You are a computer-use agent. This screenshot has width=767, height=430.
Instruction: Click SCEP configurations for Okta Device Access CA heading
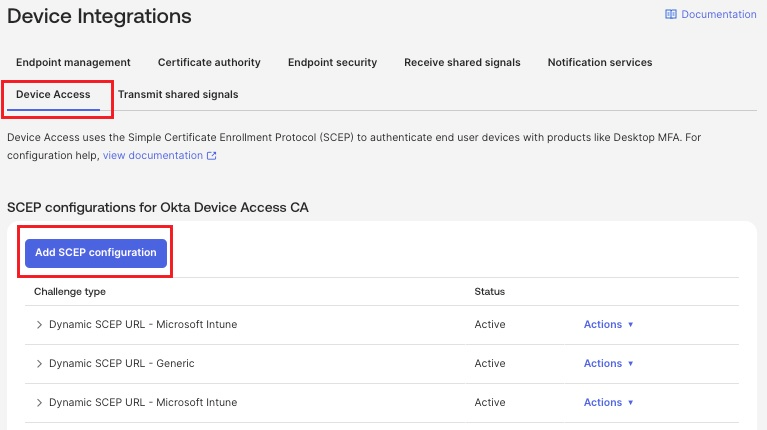[x=158, y=207]
